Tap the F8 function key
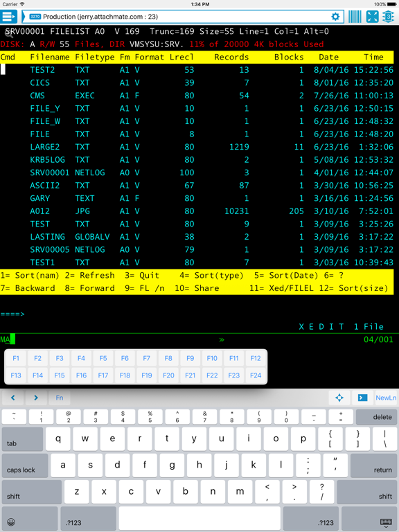The width and height of the screenshot is (399, 532). 168,358
